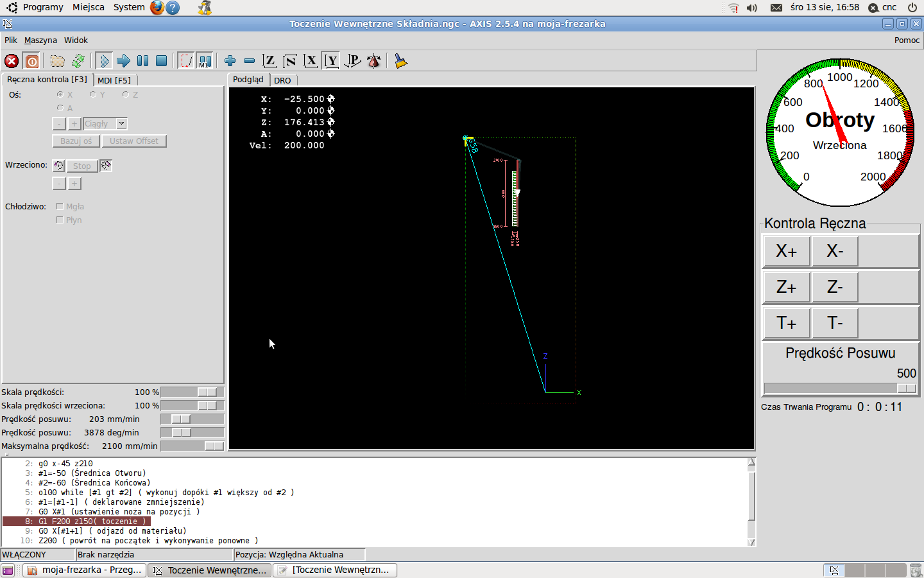The image size is (924, 578).
Task: Adjust Prędkość posuwu mm/min slider
Action: click(x=192, y=419)
